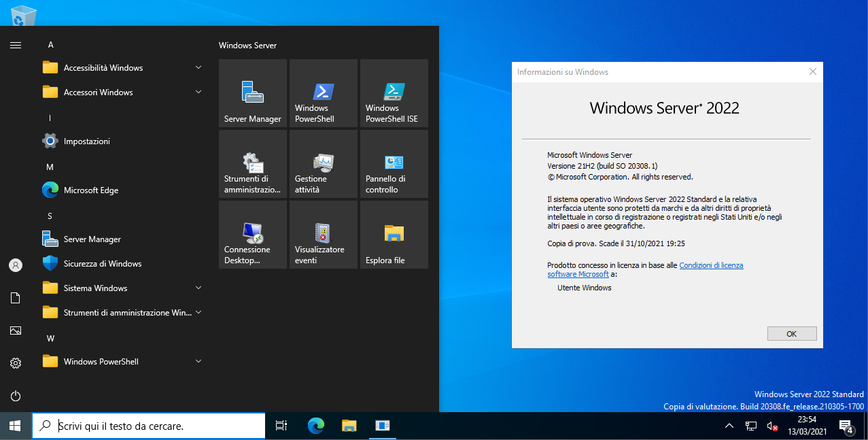Launch Microsoft Edge from the taskbar

[x=315, y=426]
